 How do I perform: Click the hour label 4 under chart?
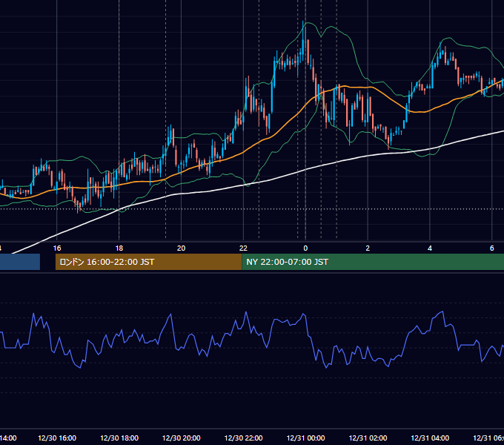click(x=430, y=248)
